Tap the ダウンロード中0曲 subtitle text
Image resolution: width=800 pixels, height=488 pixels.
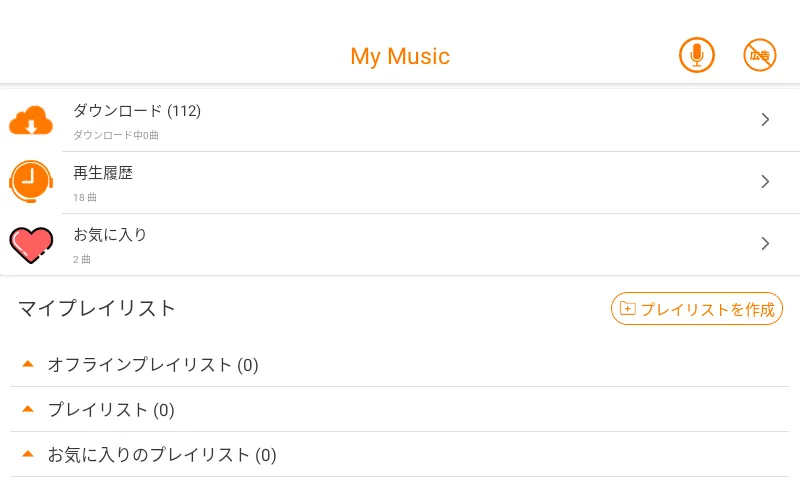point(116,134)
